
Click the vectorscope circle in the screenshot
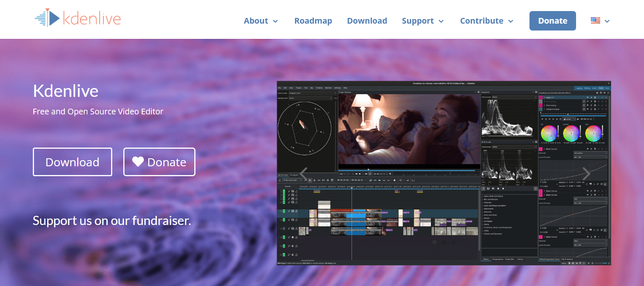(x=304, y=128)
